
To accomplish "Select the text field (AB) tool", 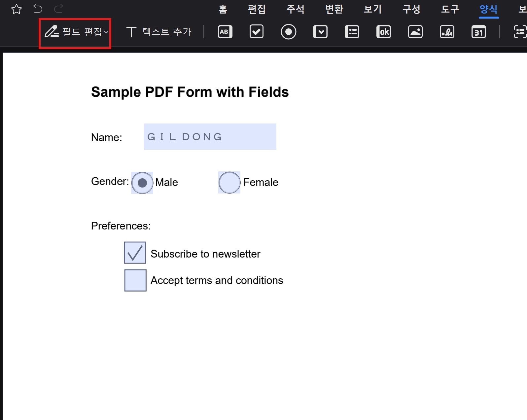I will click(225, 32).
